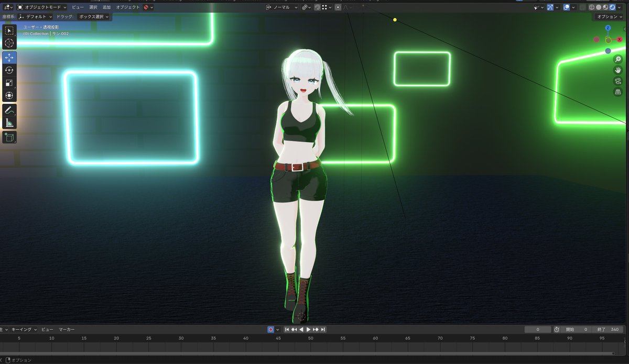
Task: Switch perspective/orthographic grid icon
Action: [618, 92]
